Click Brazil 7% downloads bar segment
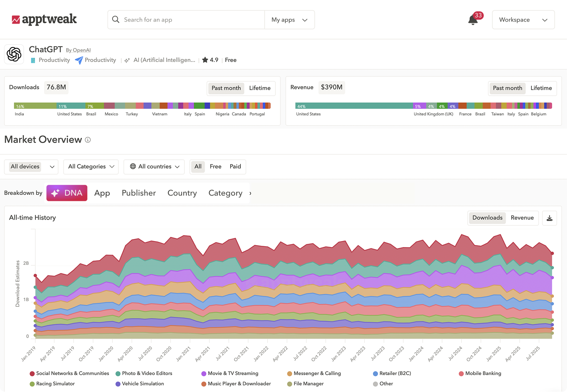The height and width of the screenshot is (392, 567). coord(95,106)
